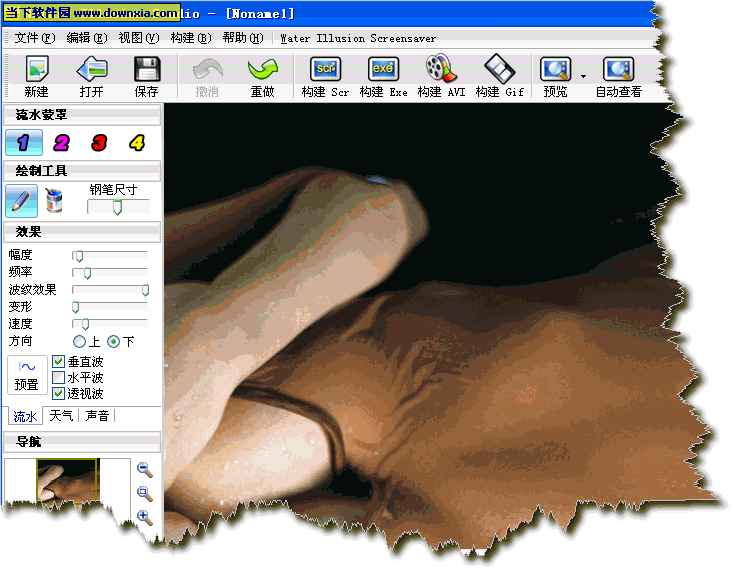The image size is (733, 568).
Task: Open the dropdown arrow beside 预览
Action: pyautogui.click(x=583, y=75)
